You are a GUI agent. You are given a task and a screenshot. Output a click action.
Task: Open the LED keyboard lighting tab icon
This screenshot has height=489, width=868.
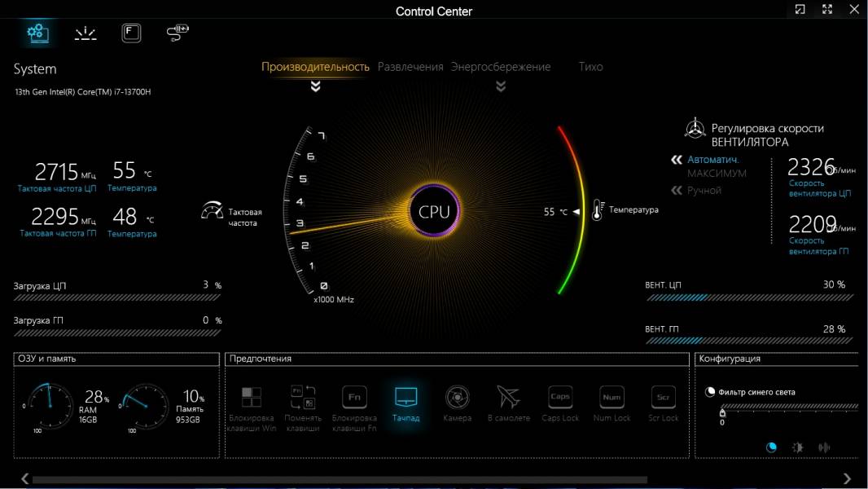tap(85, 33)
